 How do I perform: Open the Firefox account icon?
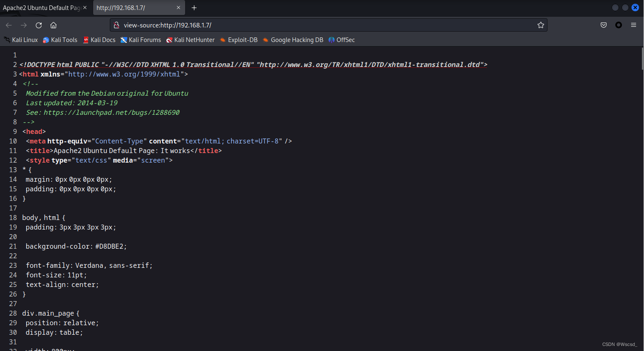[619, 25]
